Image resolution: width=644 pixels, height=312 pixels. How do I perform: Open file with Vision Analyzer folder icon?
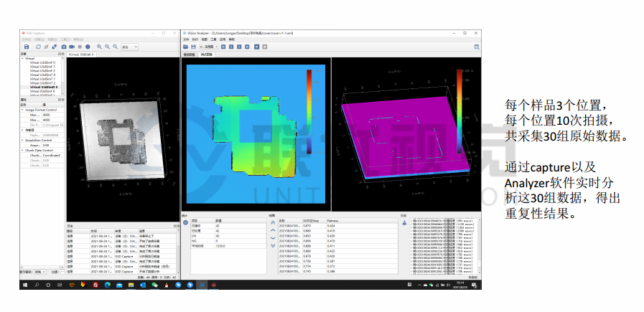tap(185, 46)
